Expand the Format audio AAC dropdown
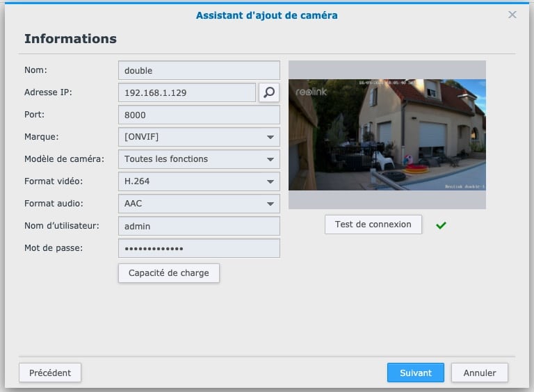534x392 pixels. point(199,204)
